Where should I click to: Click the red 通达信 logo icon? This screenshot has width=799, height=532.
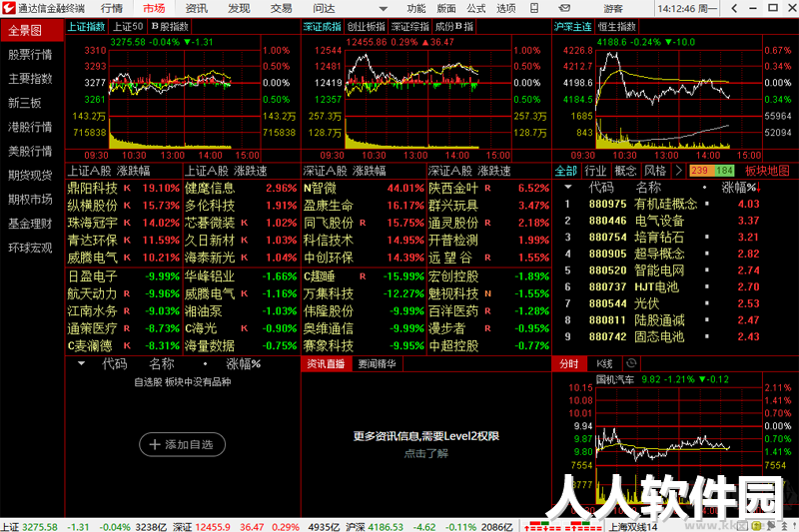coord(8,8)
